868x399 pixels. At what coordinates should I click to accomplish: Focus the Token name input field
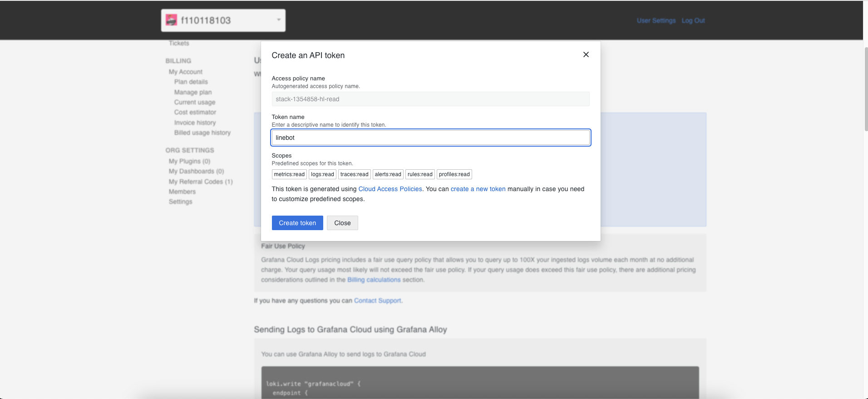point(430,138)
